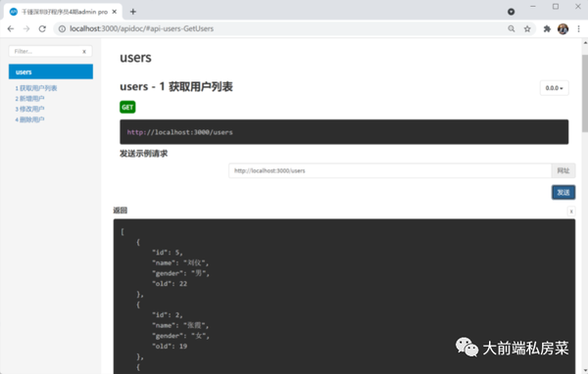The width and height of the screenshot is (588, 374).
Task: Open sidebar item 1 获取用户列表
Action: [36, 88]
